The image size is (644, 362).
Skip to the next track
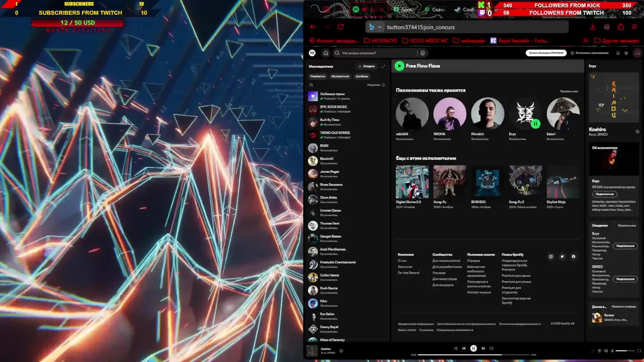(483, 348)
